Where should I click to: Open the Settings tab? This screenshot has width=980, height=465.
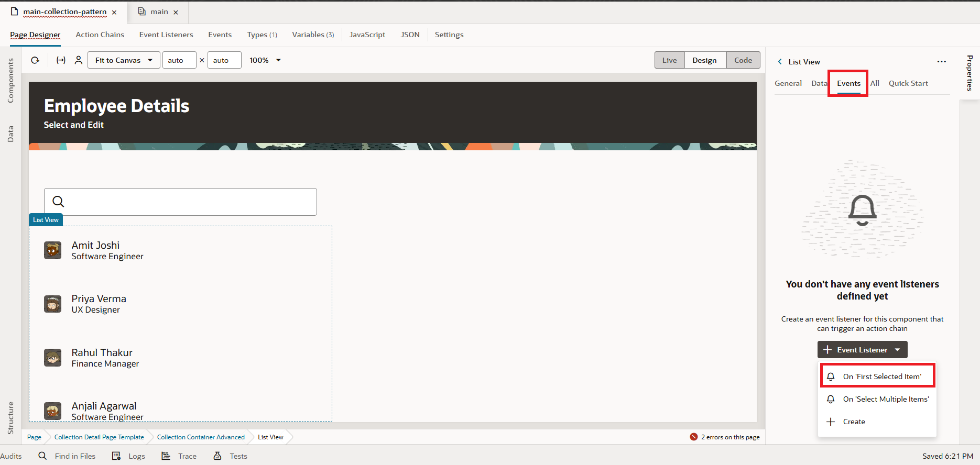pyautogui.click(x=449, y=35)
